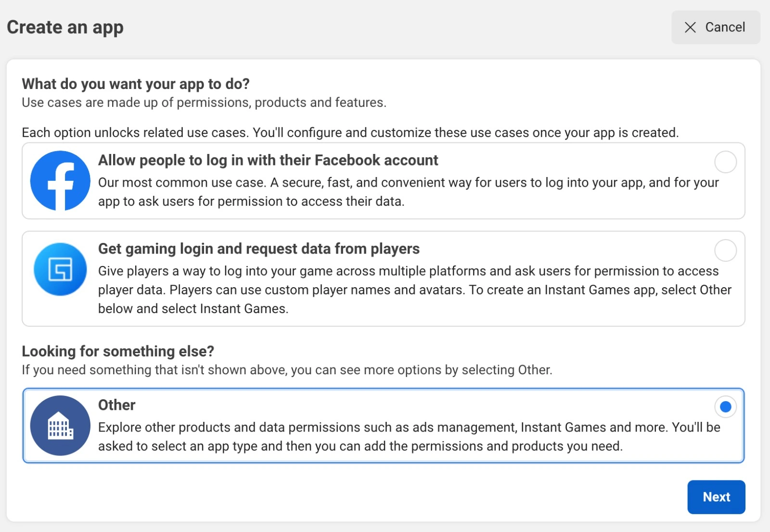The height and width of the screenshot is (532, 770).
Task: Click 'What do you want your app to do?' heading
Action: [x=136, y=84]
